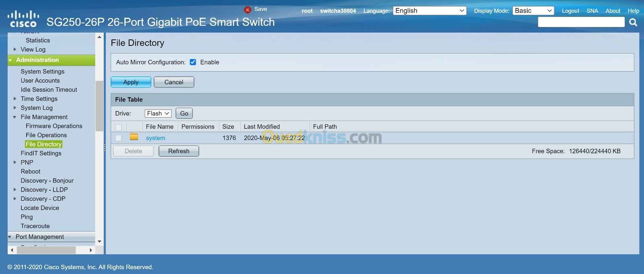Click into the top search field
This screenshot has width=644, height=274.
click(581, 22)
